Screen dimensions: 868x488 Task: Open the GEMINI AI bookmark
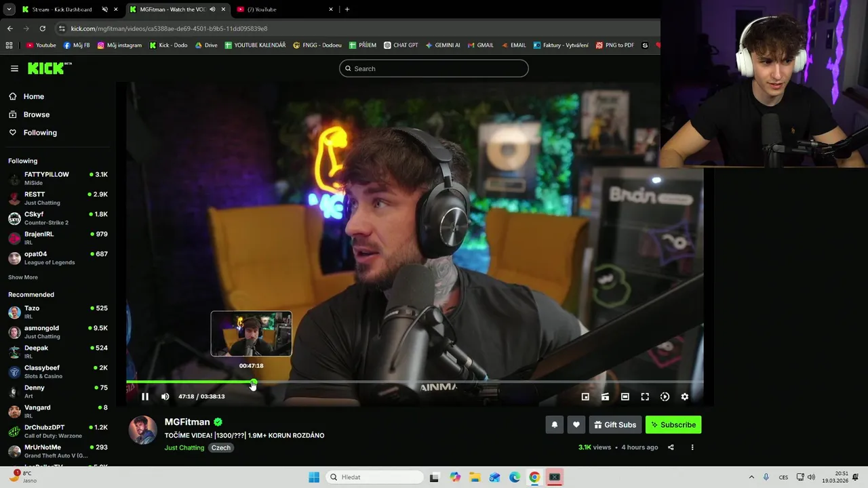[x=443, y=45]
